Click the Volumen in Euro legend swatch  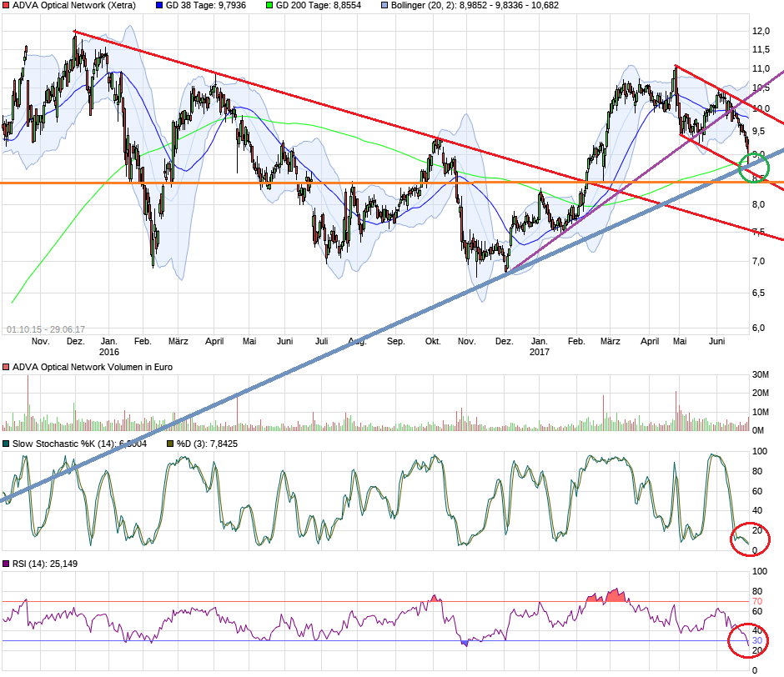(6, 367)
